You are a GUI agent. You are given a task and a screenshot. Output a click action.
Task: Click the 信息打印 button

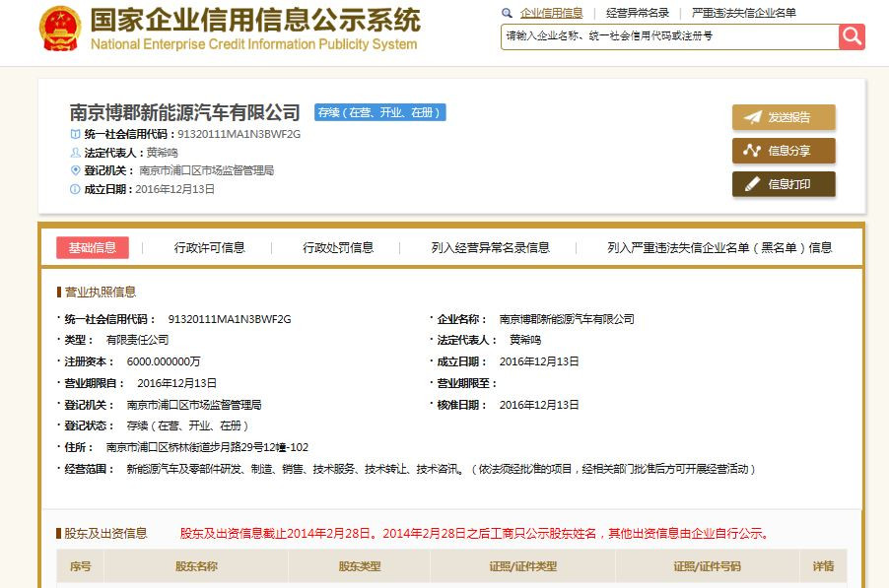pyautogui.click(x=784, y=184)
